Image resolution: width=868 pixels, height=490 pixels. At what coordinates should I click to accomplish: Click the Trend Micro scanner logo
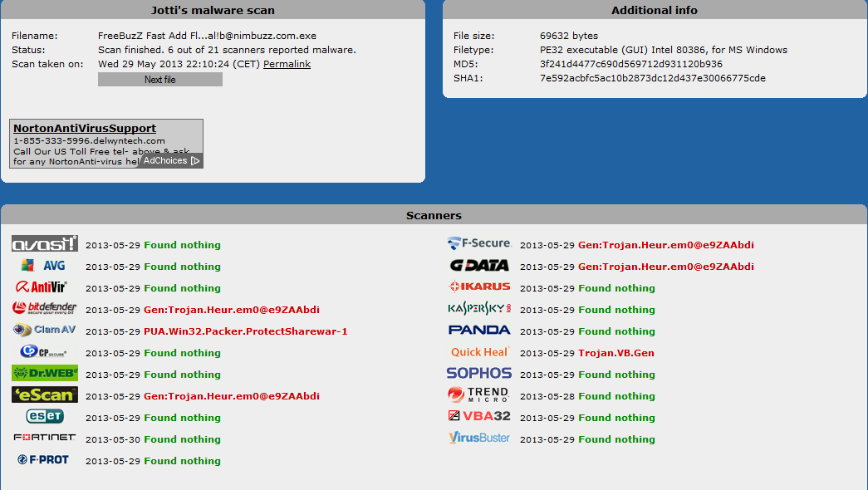[x=478, y=394]
